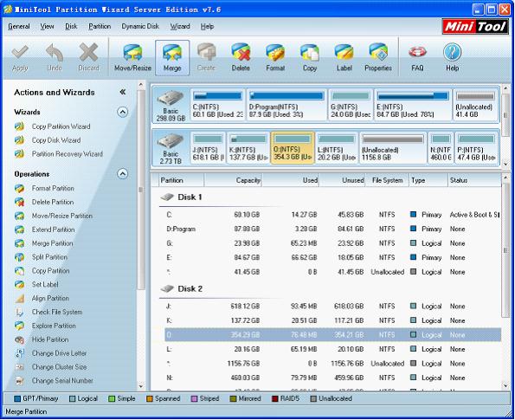
Task: Click the Set Label sidebar icon
Action: tap(20, 285)
